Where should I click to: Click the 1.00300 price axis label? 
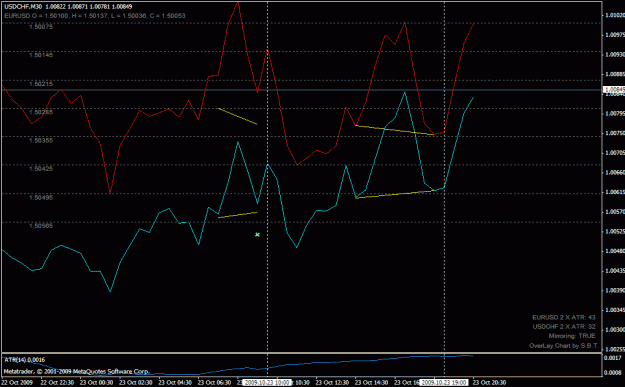[615, 330]
